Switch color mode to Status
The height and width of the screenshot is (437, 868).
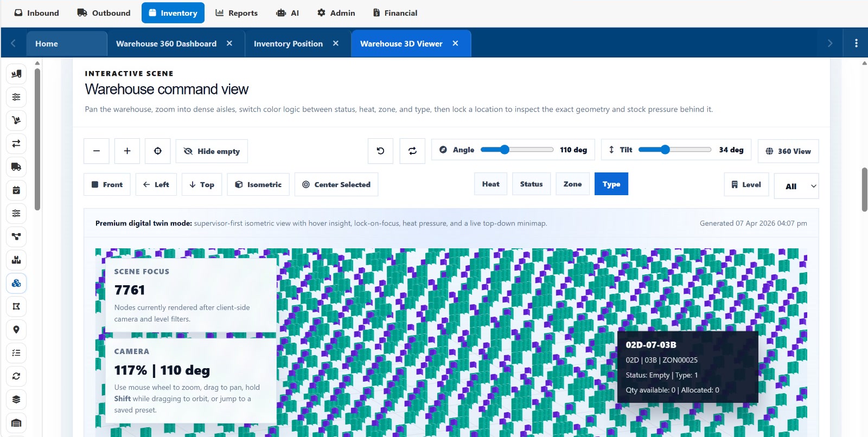(532, 184)
